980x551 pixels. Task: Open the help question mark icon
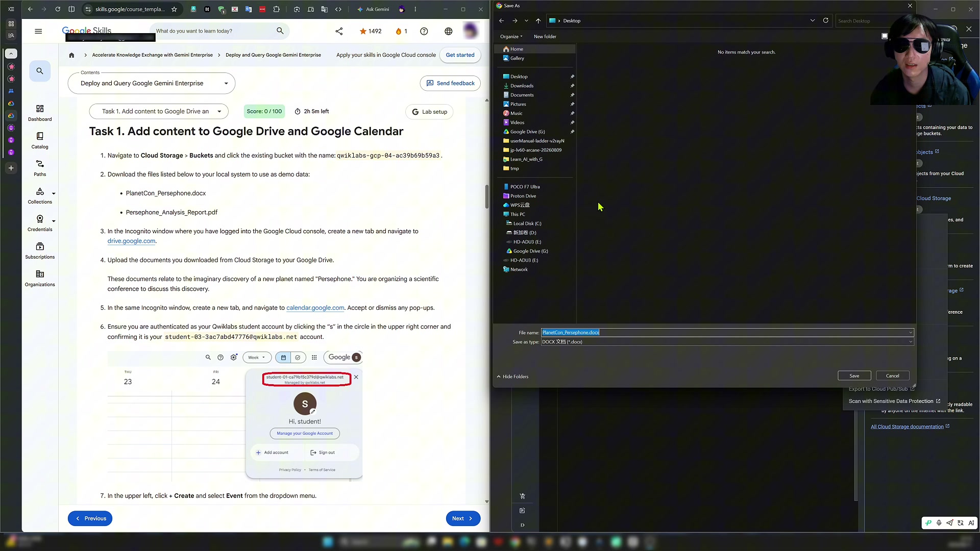pyautogui.click(x=424, y=31)
